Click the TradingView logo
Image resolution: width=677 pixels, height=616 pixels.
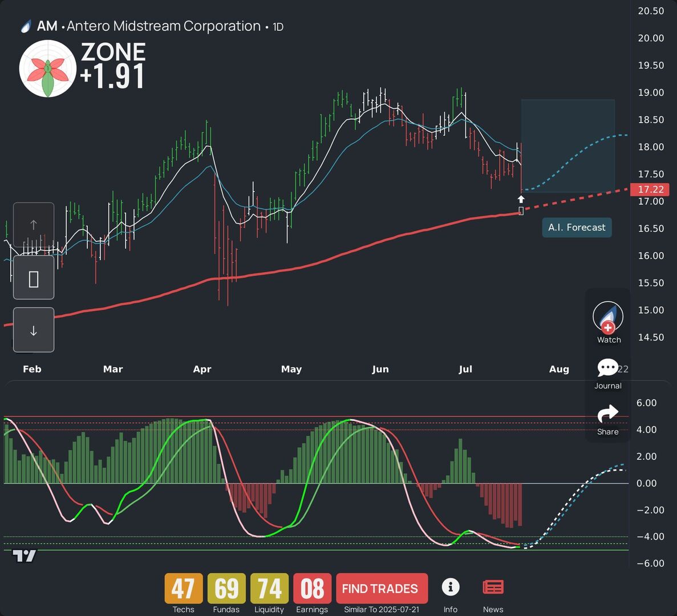(x=24, y=556)
